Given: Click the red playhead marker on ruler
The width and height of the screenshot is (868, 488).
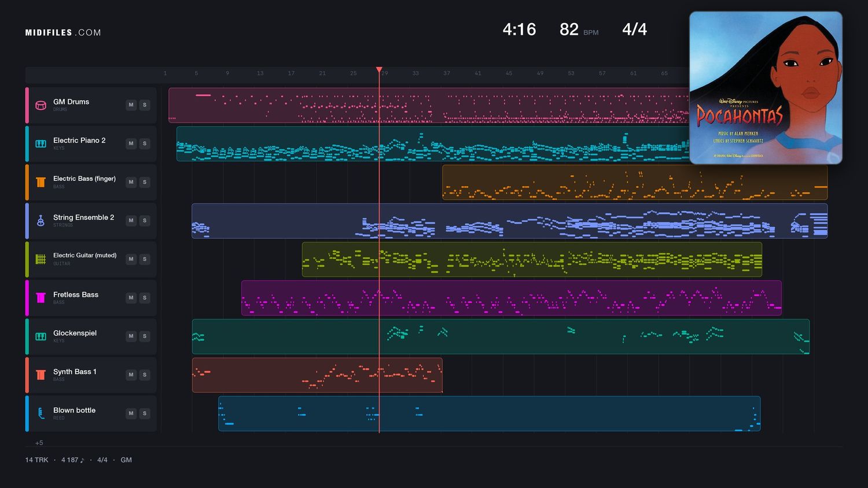Looking at the screenshot, I should pos(379,70).
